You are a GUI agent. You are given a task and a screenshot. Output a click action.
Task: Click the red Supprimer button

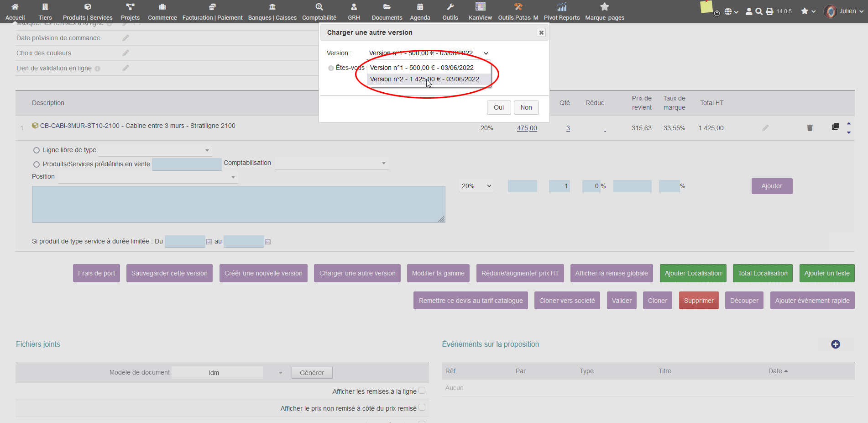tap(698, 301)
